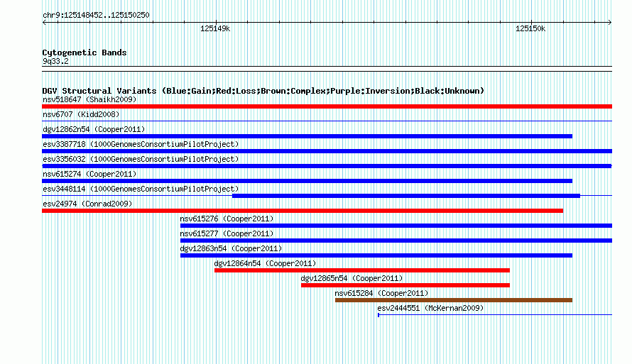
Task: Open nsv615274 (Cooper2011) label
Action: [89, 174]
